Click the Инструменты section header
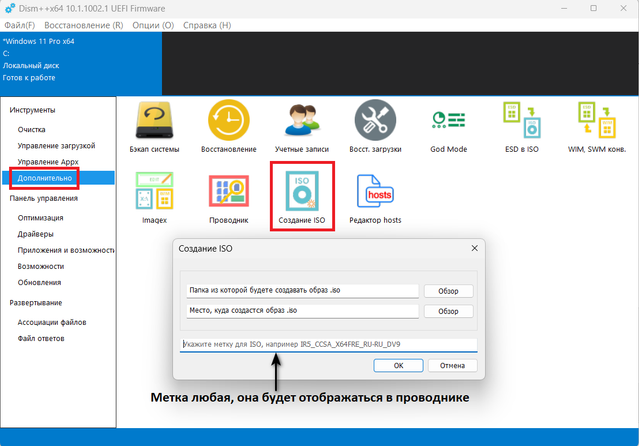The image size is (639, 446). 32,110
